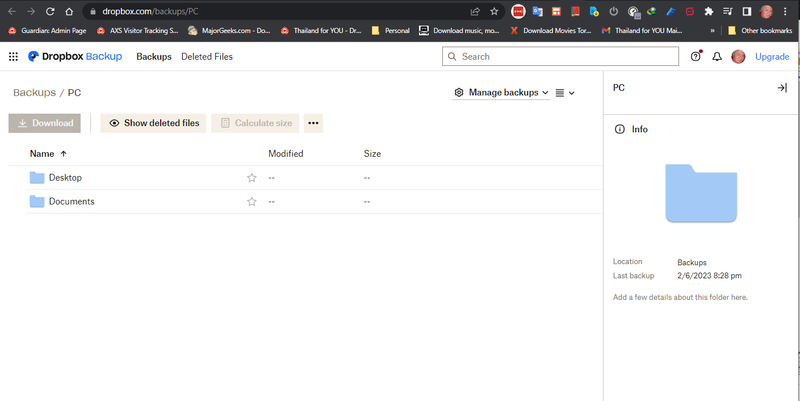
Task: Click the Download button
Action: coord(44,123)
